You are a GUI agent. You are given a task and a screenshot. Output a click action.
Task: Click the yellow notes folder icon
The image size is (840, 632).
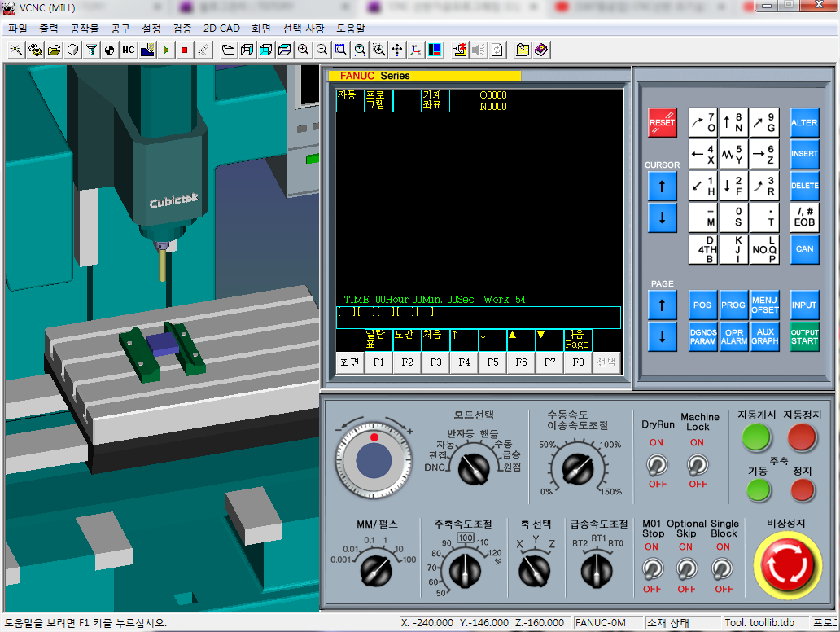(523, 50)
